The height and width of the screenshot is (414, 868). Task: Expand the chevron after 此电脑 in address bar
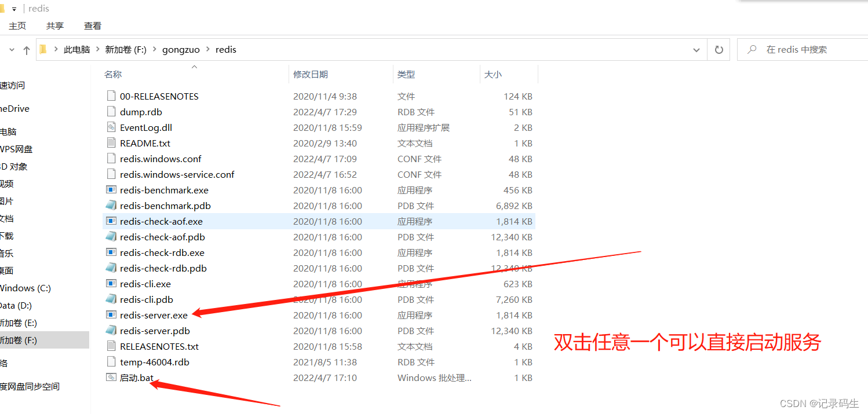97,50
